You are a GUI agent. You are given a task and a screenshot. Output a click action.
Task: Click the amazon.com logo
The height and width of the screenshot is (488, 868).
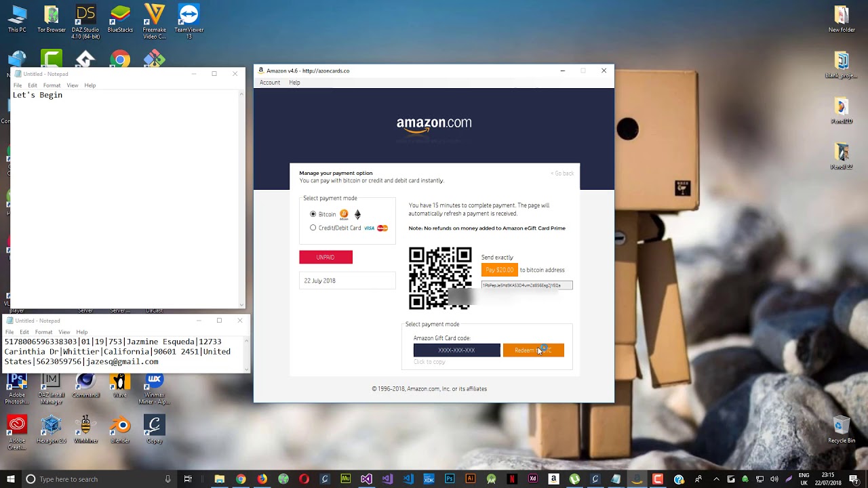pos(434,124)
